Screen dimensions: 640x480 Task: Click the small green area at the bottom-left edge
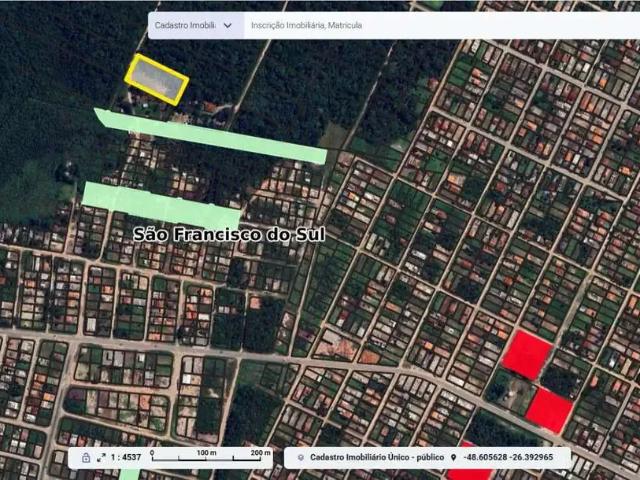tap(129, 473)
